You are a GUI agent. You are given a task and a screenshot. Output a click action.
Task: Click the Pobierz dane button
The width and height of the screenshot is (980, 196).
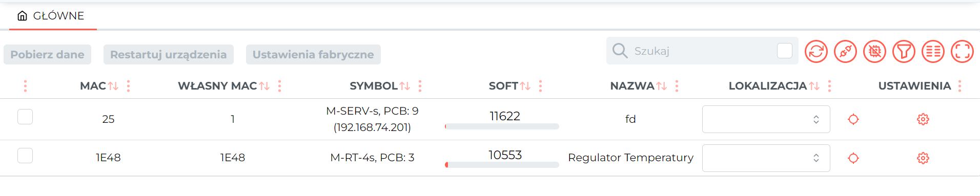tap(47, 55)
